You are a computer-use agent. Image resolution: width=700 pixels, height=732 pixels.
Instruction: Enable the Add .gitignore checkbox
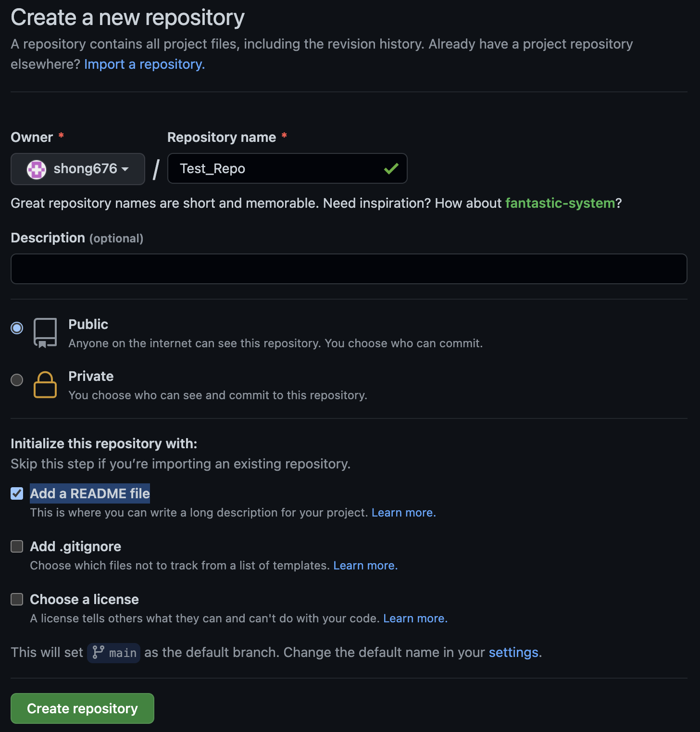pyautogui.click(x=16, y=546)
